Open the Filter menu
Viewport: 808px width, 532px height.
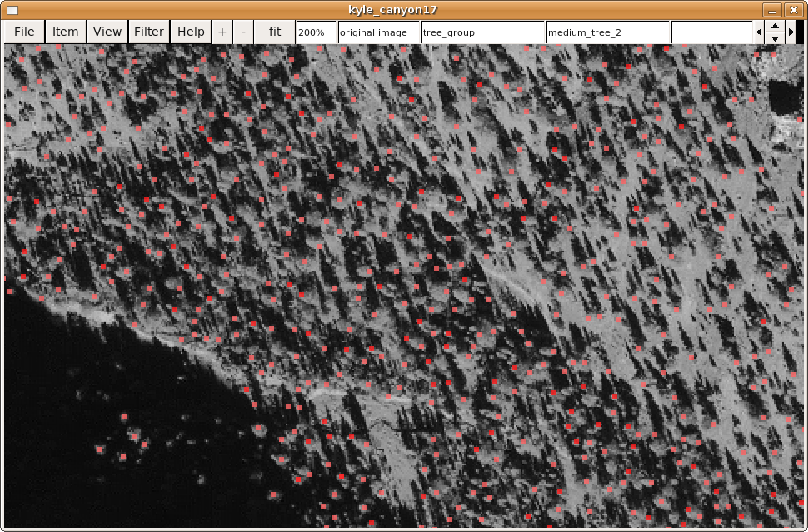[149, 32]
